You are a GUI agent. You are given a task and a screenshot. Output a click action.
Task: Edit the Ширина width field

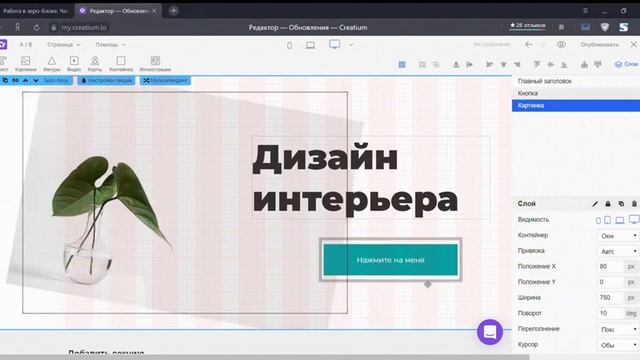tap(610, 298)
